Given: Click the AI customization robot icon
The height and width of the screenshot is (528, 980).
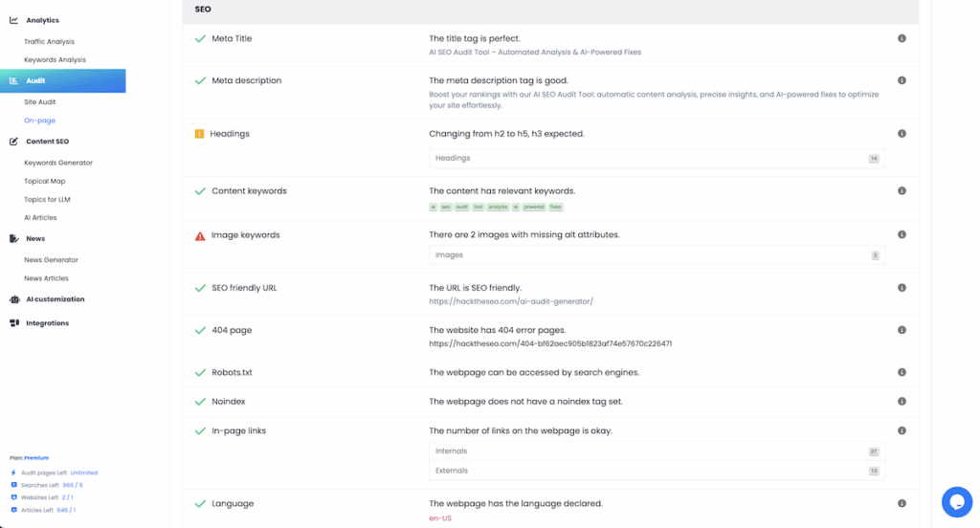Looking at the screenshot, I should pos(14,299).
